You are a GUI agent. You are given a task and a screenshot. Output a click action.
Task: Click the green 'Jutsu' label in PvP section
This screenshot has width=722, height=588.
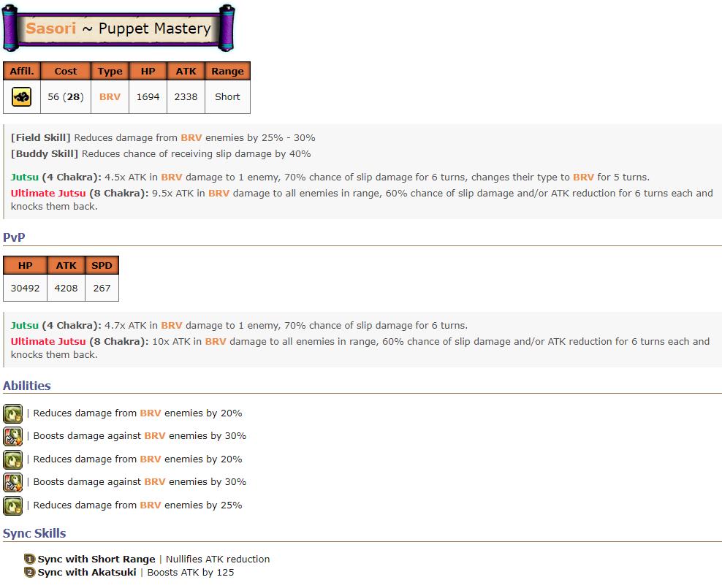(x=24, y=325)
